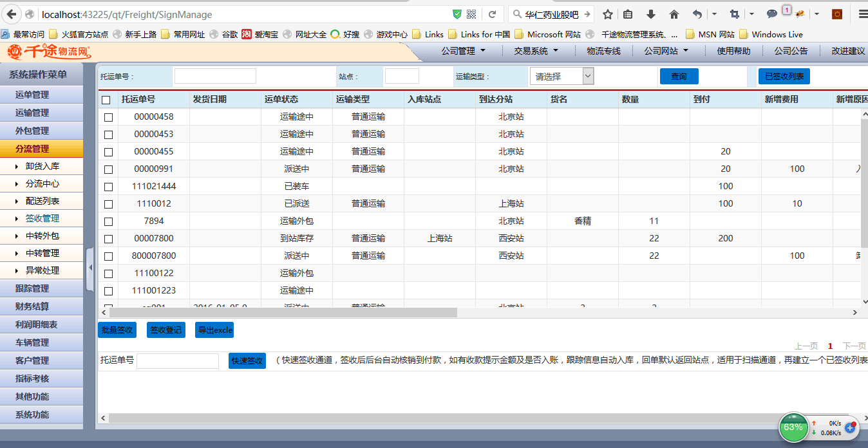This screenshot has width=868, height=448.
Task: Click the green 63% speed circle
Action: (793, 427)
